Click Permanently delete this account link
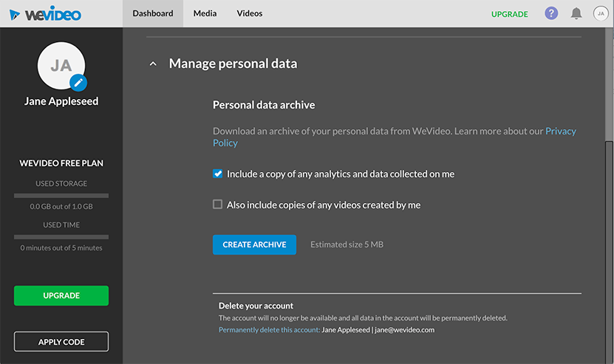614x364 pixels. tap(269, 330)
